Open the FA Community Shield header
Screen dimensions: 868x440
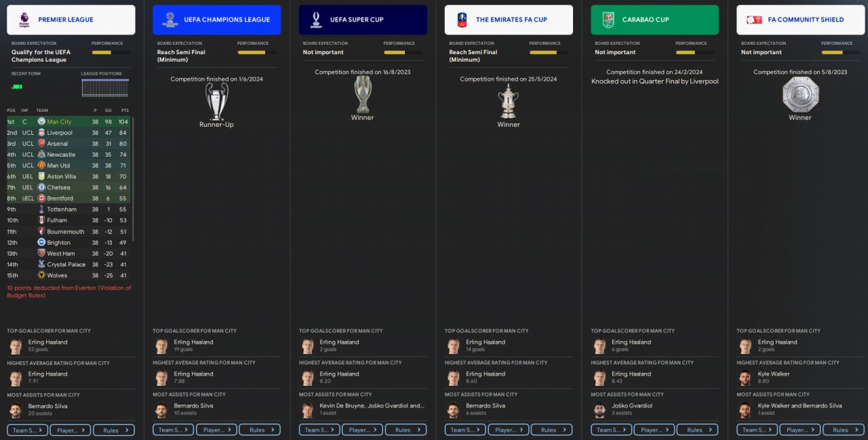click(x=800, y=20)
